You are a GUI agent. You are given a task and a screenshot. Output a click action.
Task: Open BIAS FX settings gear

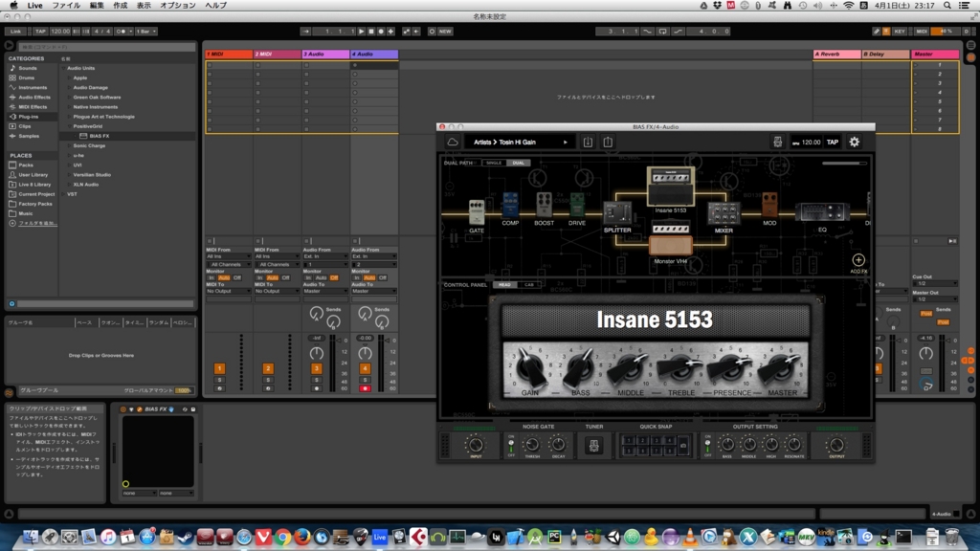click(x=855, y=143)
